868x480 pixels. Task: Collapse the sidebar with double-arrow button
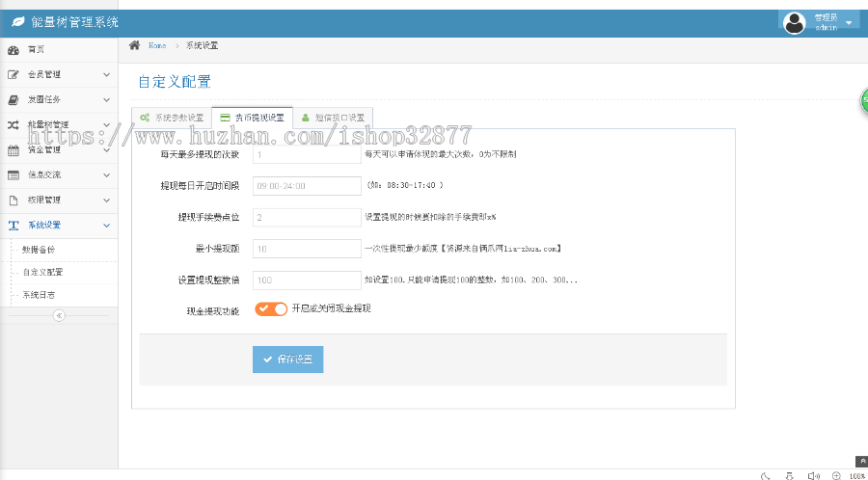59,316
